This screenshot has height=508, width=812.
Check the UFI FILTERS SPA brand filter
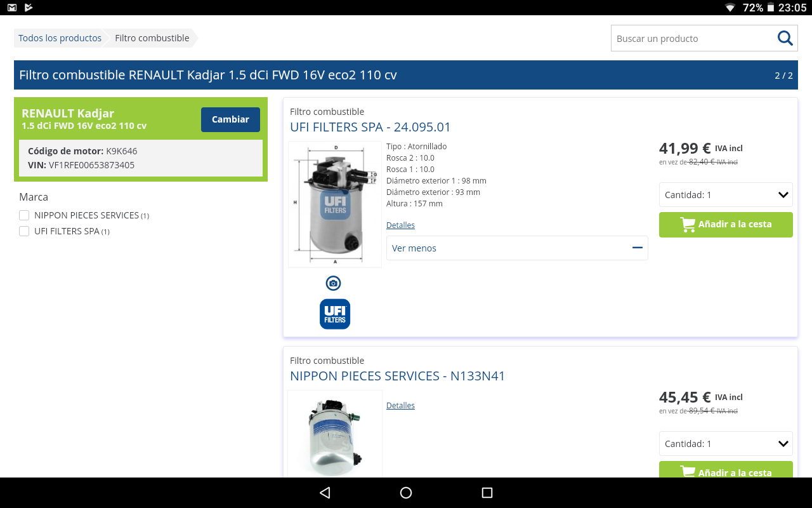pos(24,231)
